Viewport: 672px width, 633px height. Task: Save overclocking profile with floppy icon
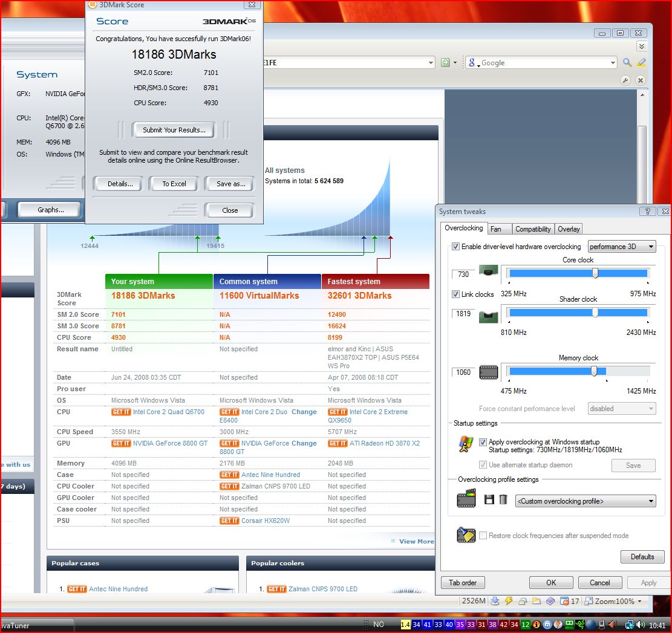click(x=489, y=499)
